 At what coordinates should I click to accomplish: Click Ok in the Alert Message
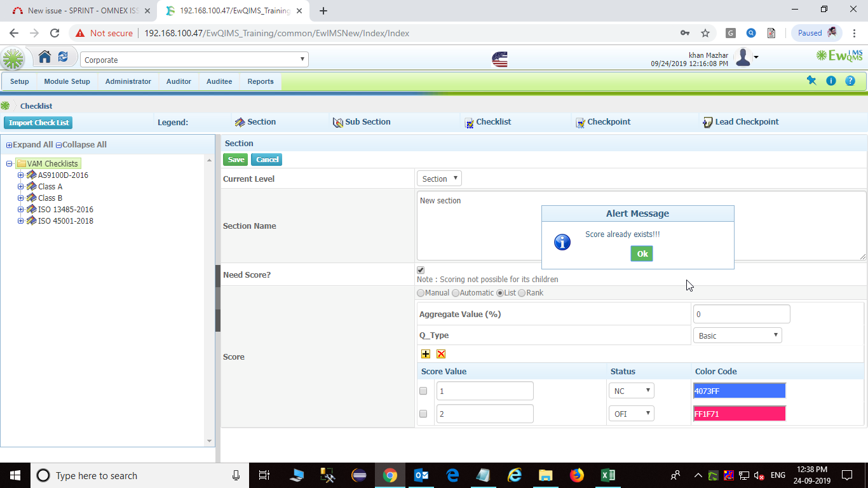coord(642,254)
